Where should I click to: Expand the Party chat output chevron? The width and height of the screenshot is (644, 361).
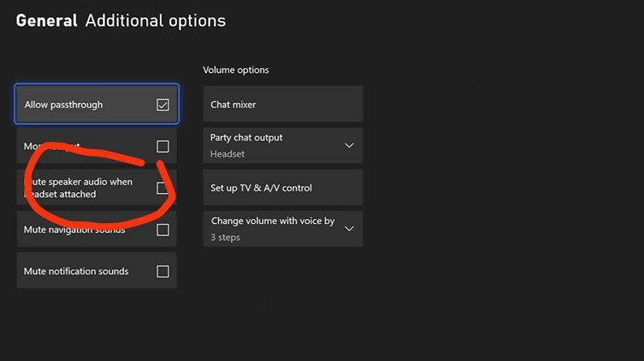(x=350, y=145)
